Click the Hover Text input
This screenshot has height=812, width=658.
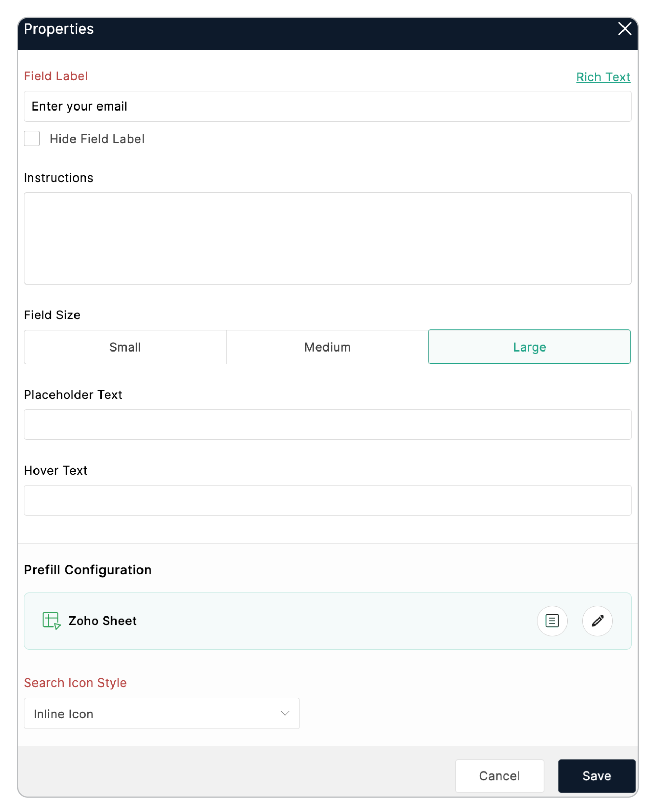click(328, 500)
